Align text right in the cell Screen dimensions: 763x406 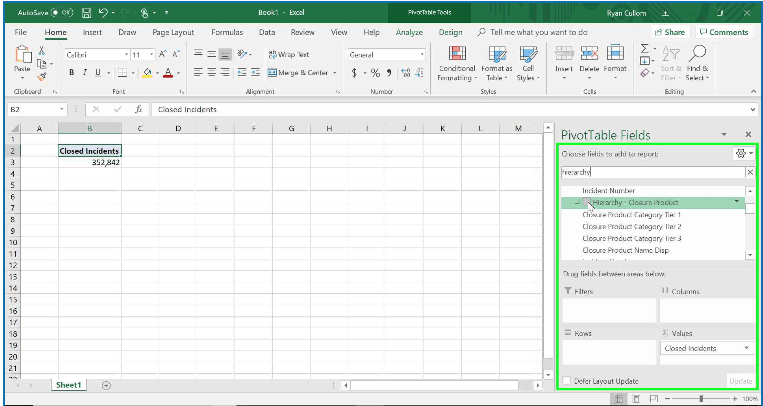(x=225, y=72)
